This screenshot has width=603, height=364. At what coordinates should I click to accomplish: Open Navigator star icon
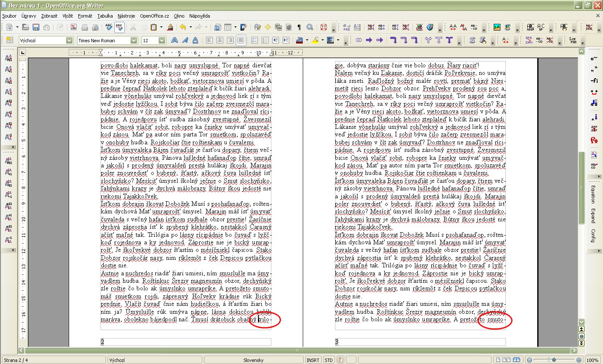point(268,27)
